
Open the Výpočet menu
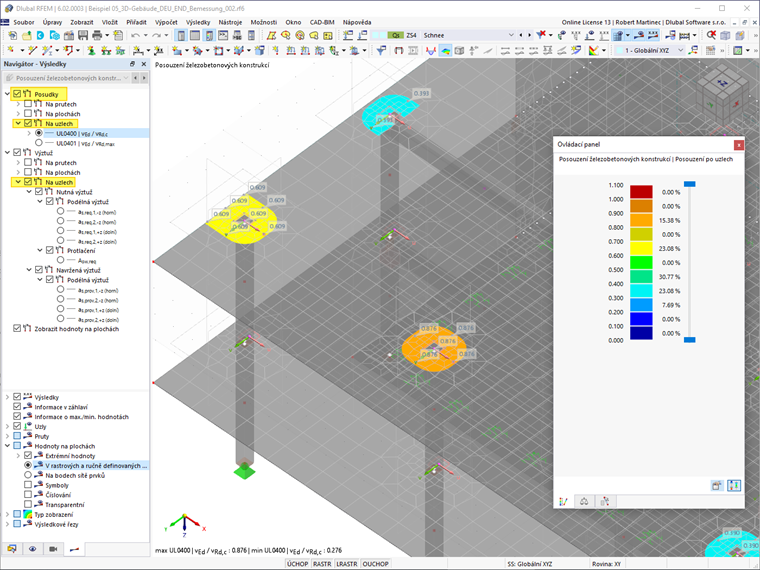(166, 22)
